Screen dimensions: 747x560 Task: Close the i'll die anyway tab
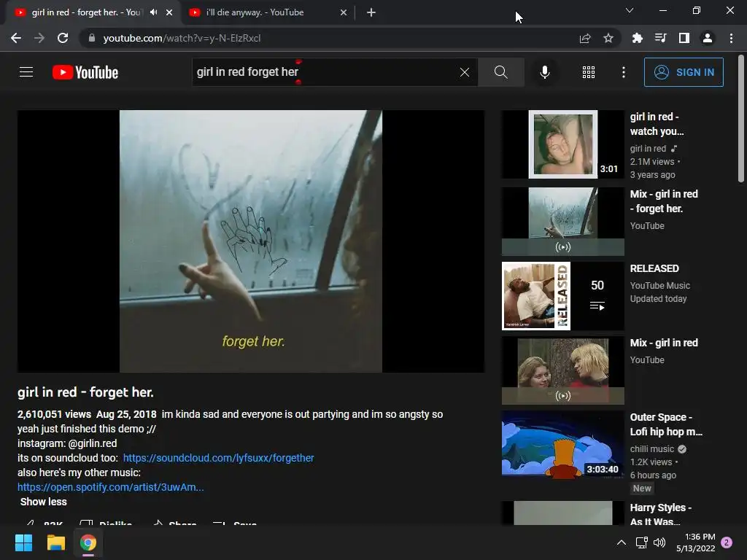pos(344,12)
